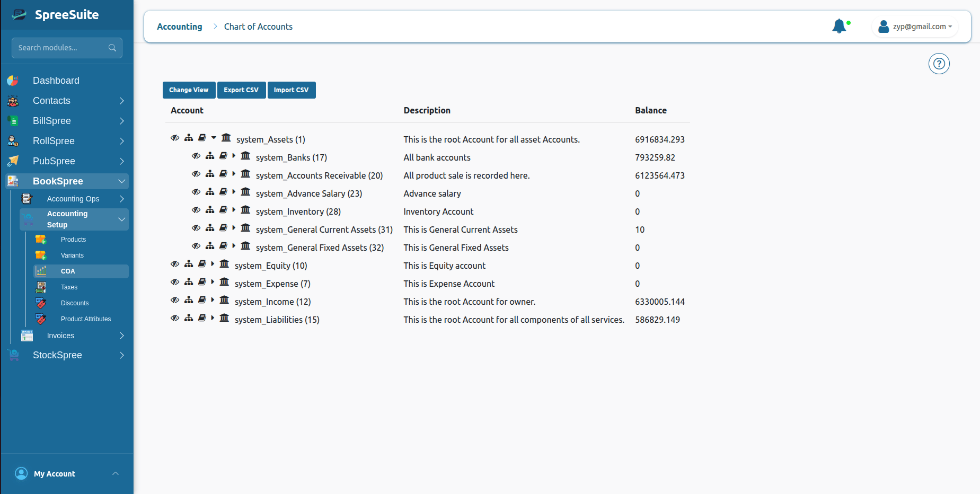This screenshot has height=494, width=980.
Task: Toggle visibility eye for system_Expense
Action: pos(175,282)
